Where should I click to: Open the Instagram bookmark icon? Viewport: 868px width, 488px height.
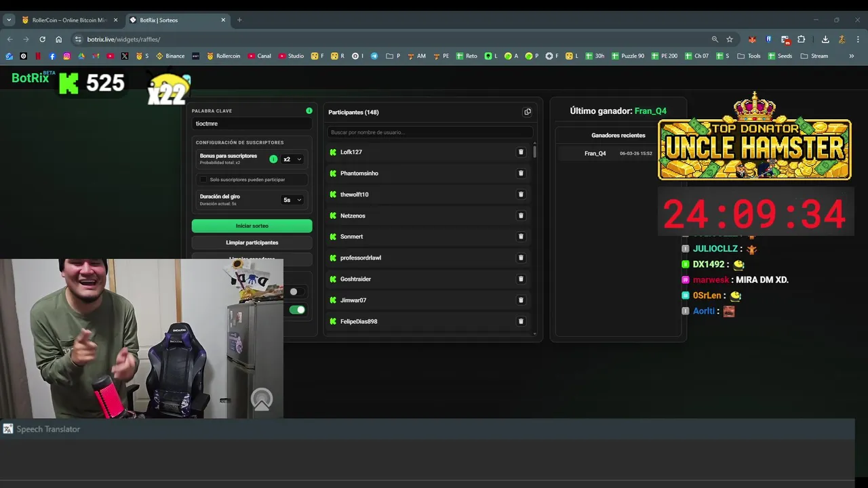coord(66,56)
